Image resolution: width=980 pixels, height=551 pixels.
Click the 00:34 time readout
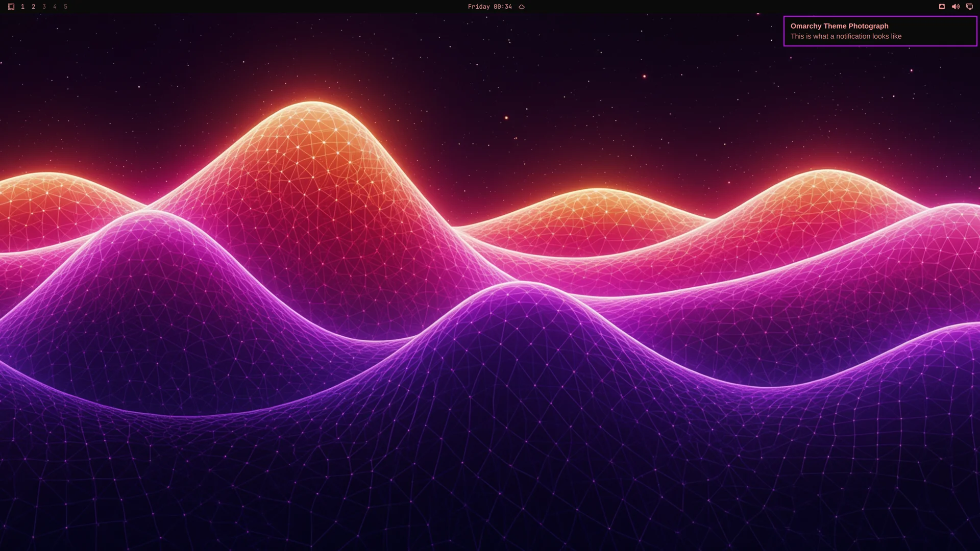[502, 7]
